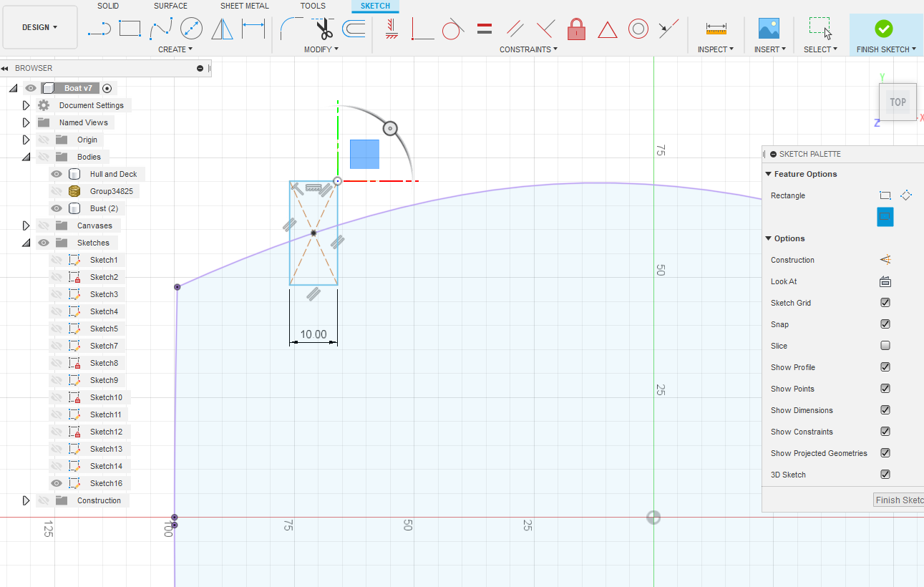
Task: Apply Coincident constraint
Action: [422, 29]
